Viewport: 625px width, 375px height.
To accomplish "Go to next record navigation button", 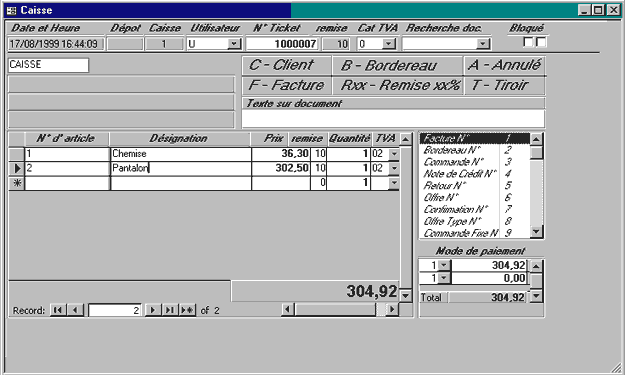I will click(x=153, y=310).
